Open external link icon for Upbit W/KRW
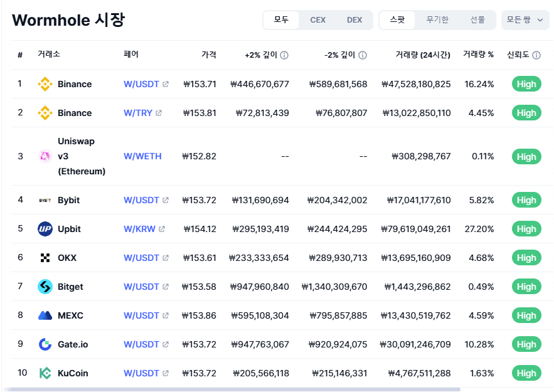This screenshot has height=392, width=554. click(162, 229)
